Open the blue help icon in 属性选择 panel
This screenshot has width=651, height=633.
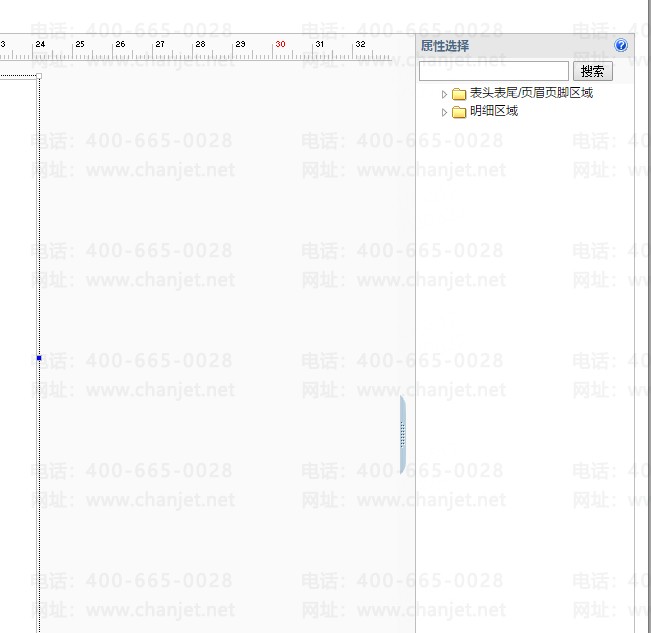[x=621, y=45]
